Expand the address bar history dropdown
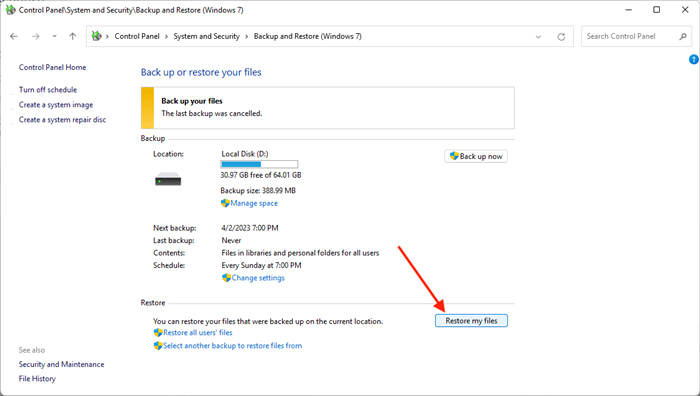This screenshot has width=700, height=396. tap(538, 37)
